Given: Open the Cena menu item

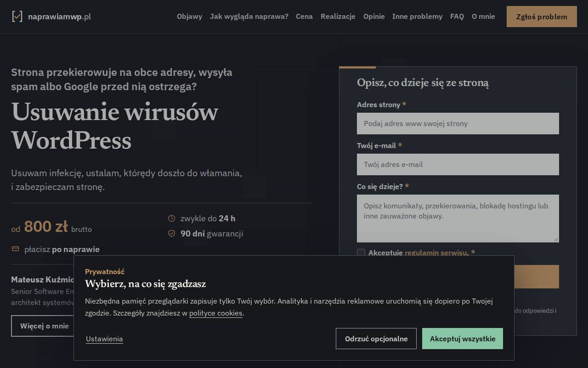Looking at the screenshot, I should [304, 17].
